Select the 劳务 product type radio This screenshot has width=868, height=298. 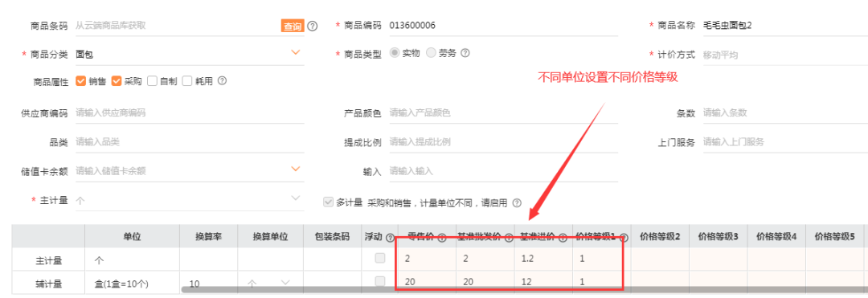[431, 53]
